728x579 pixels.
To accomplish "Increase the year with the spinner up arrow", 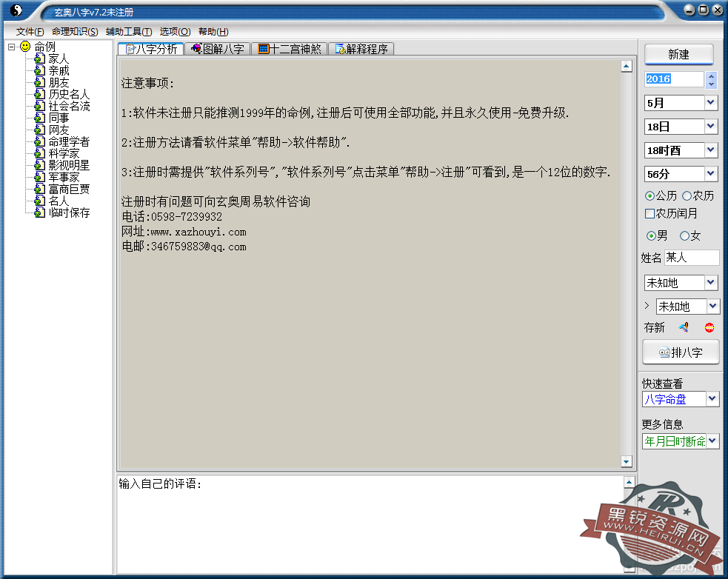I will (x=711, y=76).
